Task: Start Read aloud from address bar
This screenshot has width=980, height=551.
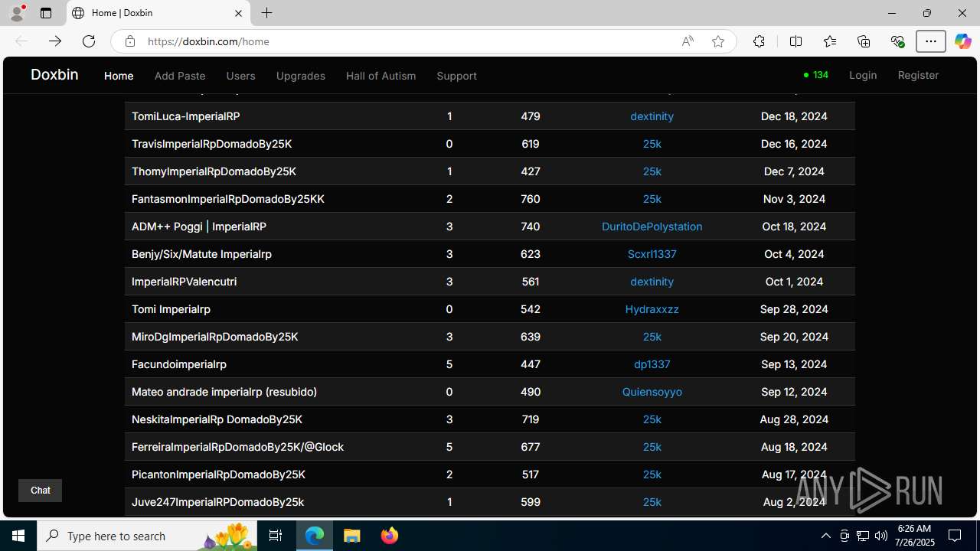Action: coord(688,41)
